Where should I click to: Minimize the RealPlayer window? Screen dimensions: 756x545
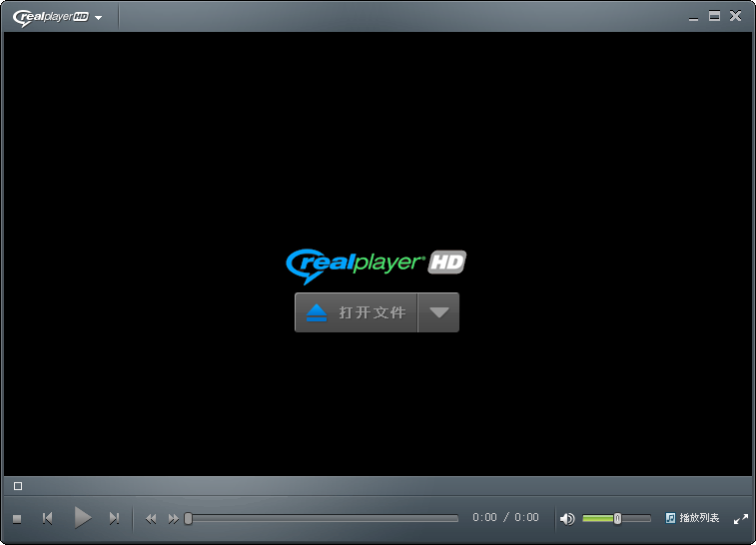click(x=693, y=16)
